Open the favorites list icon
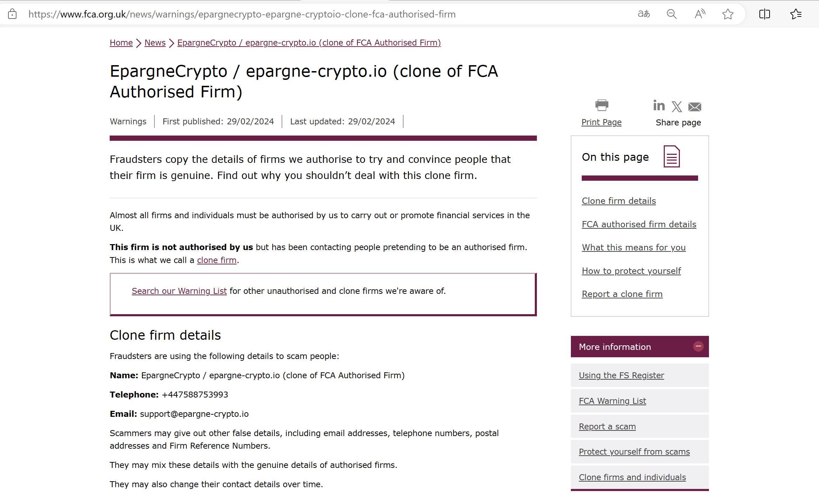Screen dimensions: 819x504 pos(796,14)
